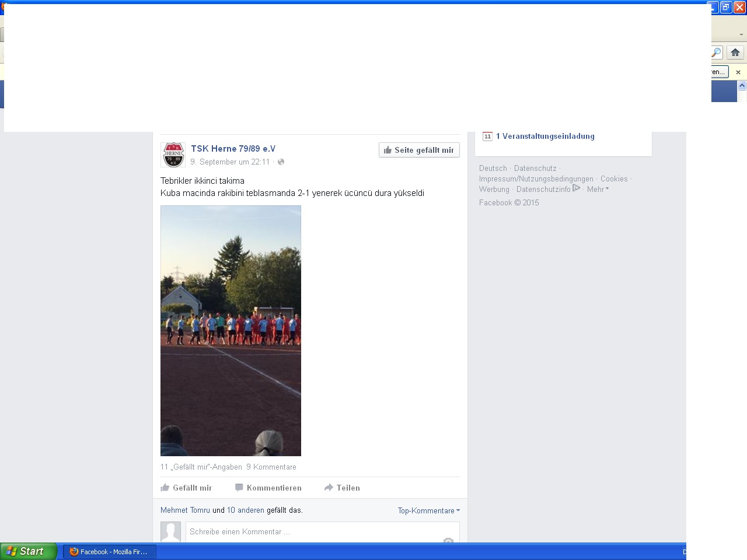This screenshot has height=560, width=747.
Task: Select the text 'Tebrikler ikkinci takima'
Action: [x=203, y=181]
